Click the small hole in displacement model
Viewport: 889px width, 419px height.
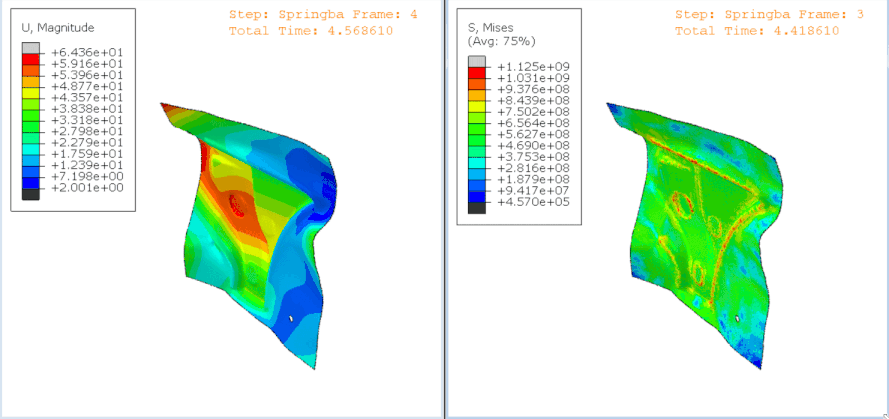pos(291,319)
